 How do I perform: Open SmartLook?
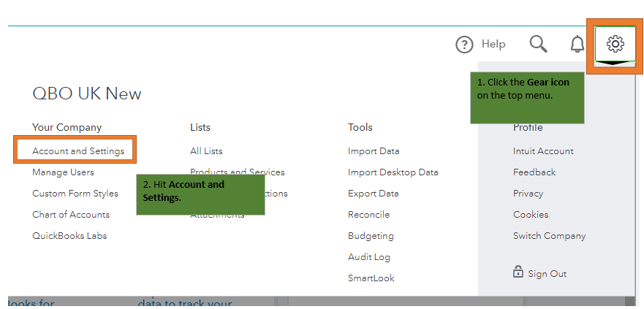click(371, 278)
